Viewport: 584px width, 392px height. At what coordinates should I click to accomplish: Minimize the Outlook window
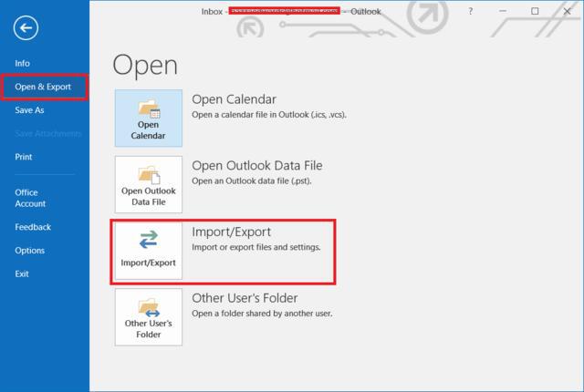tap(503, 11)
